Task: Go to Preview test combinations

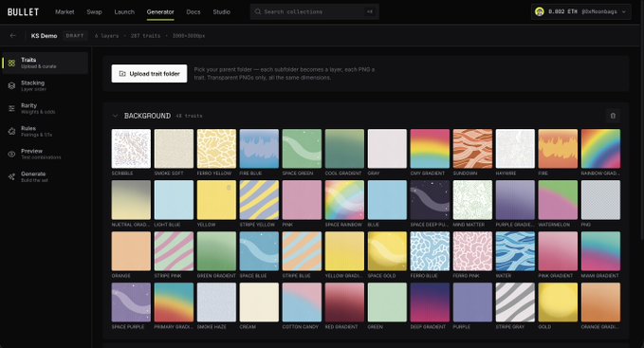Action: tap(45, 154)
